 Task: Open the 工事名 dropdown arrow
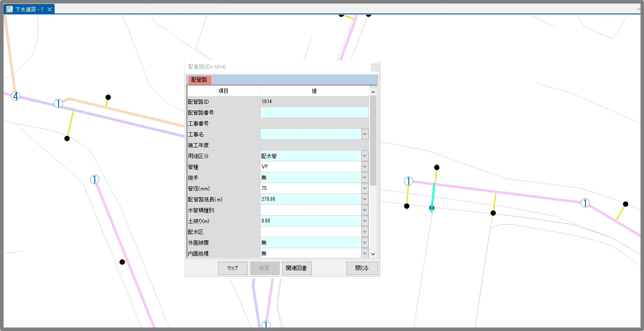(365, 134)
